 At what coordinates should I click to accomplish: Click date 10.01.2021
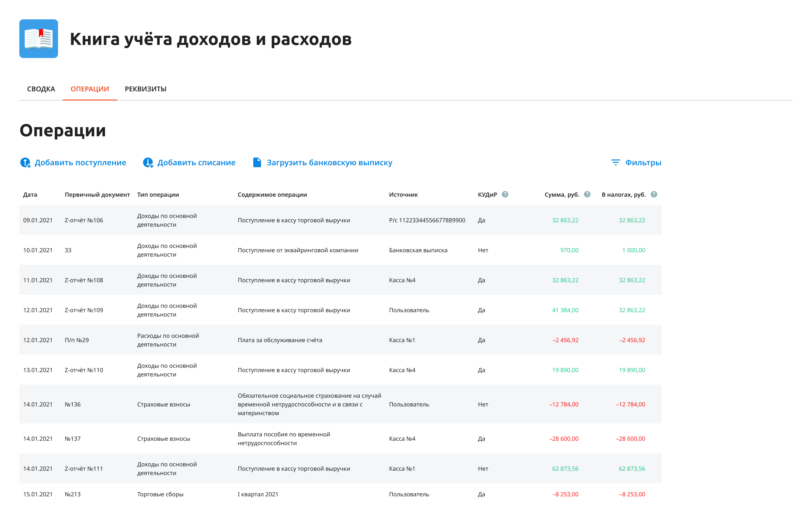coord(38,250)
